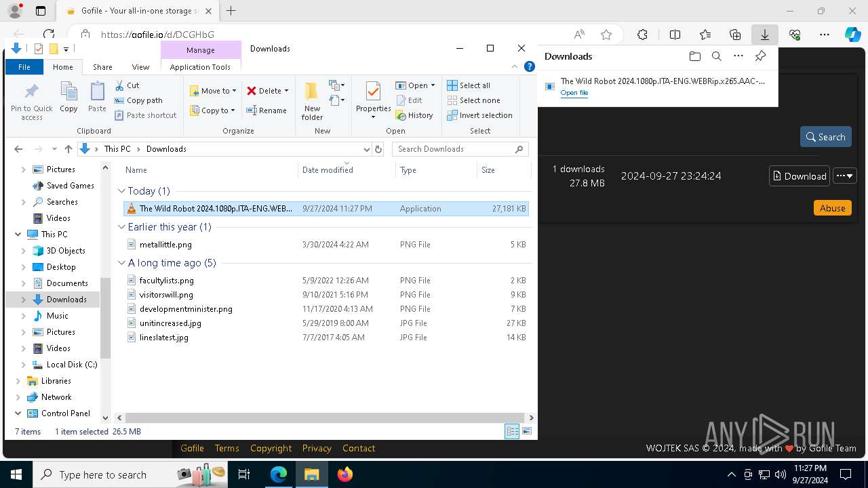Open downloads folder icon in Edge panel
Image resolution: width=868 pixels, height=488 pixels.
694,56
